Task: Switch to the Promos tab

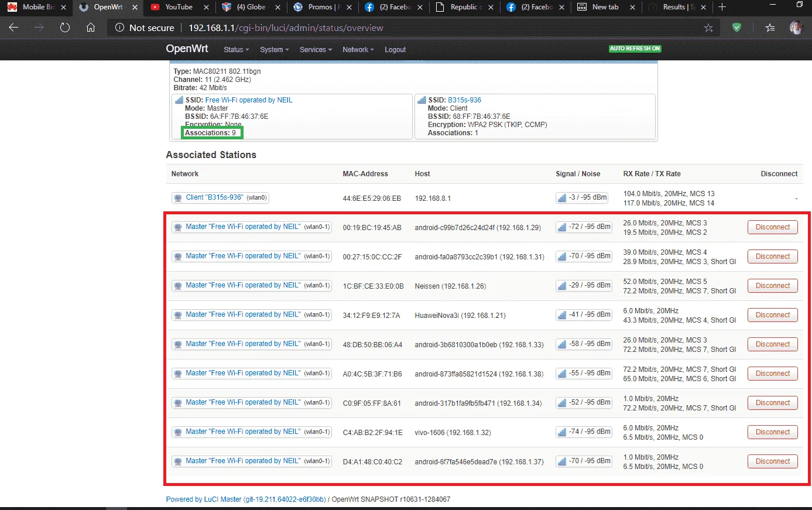Action: pos(323,7)
